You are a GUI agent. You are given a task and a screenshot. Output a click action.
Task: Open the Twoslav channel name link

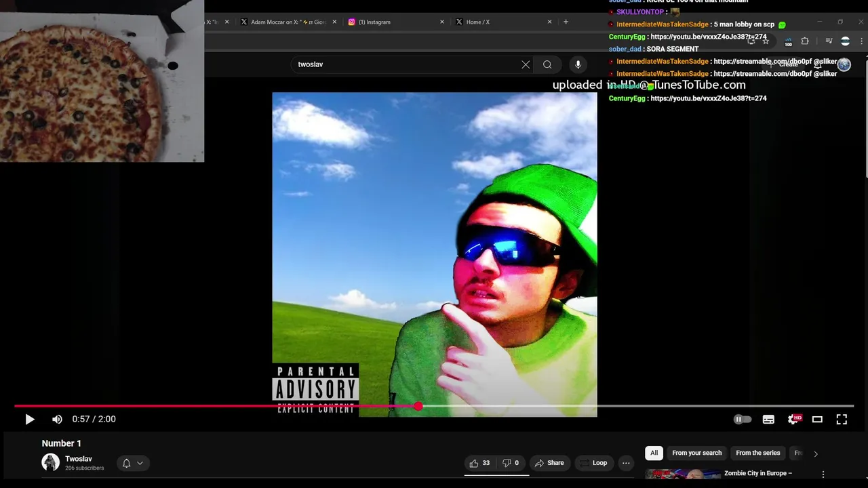coord(79,459)
